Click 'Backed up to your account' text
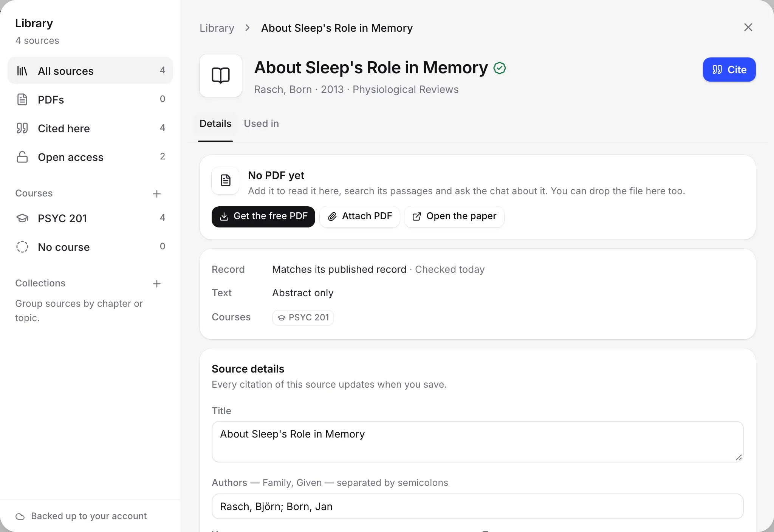 click(89, 516)
